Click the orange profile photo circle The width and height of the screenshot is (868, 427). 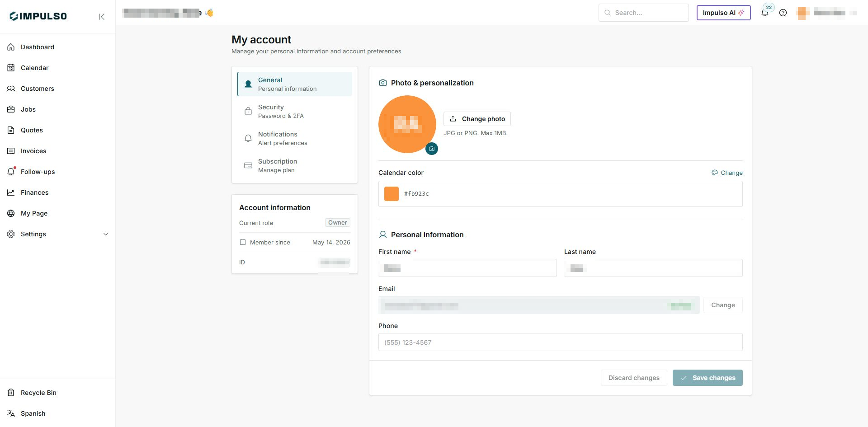coord(407,124)
